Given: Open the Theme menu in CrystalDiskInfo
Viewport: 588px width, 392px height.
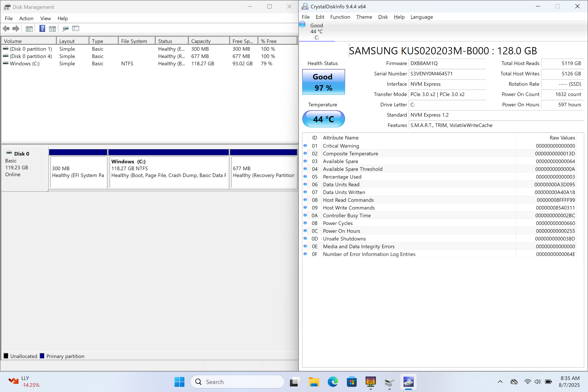Looking at the screenshot, I should [x=364, y=17].
